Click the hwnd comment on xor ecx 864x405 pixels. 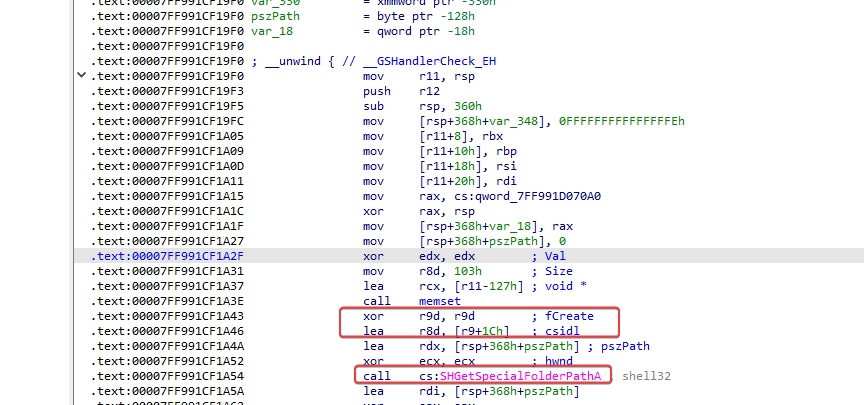(559, 361)
